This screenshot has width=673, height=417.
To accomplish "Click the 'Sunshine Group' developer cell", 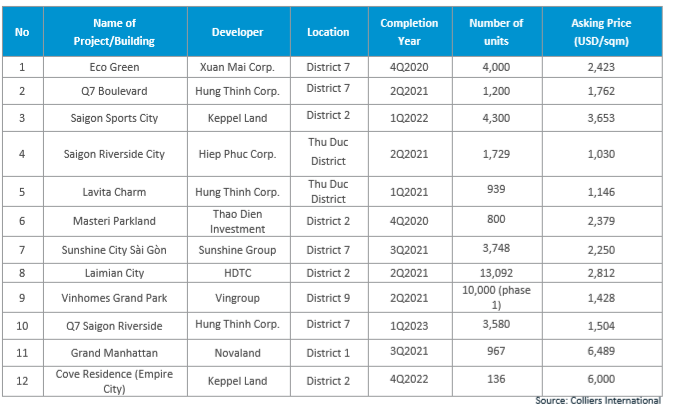I will (239, 250).
